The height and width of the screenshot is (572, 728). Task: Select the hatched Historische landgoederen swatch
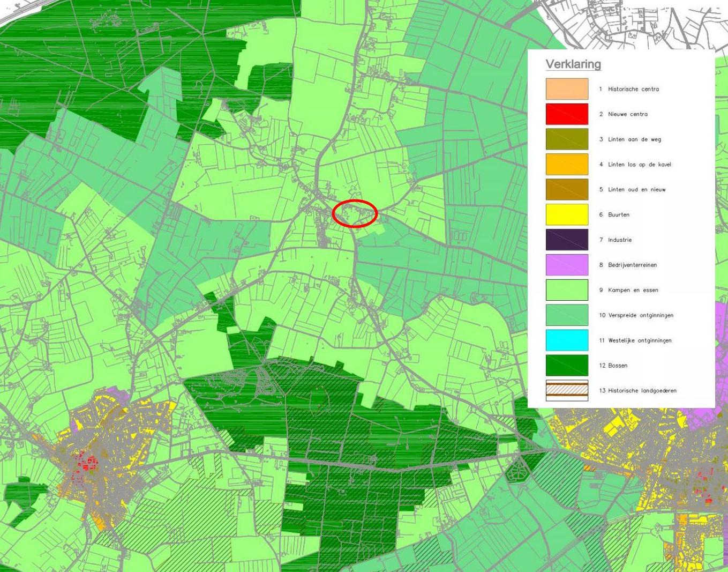(x=567, y=391)
